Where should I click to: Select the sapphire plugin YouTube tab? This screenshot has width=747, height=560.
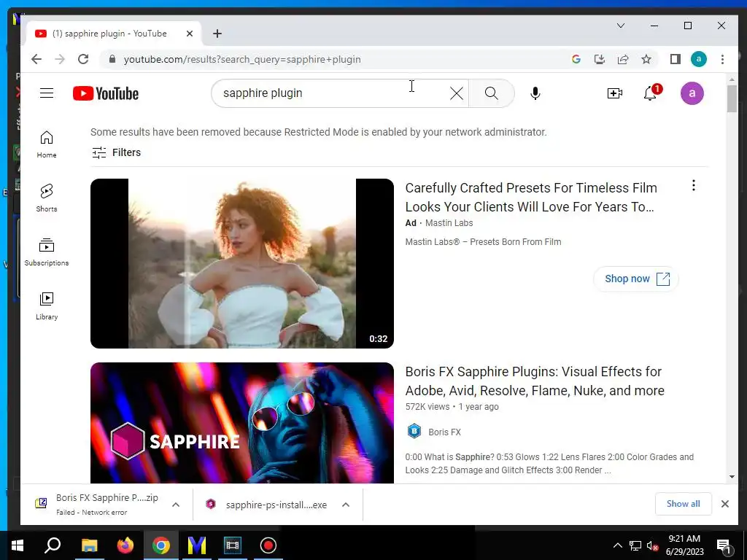pyautogui.click(x=109, y=34)
